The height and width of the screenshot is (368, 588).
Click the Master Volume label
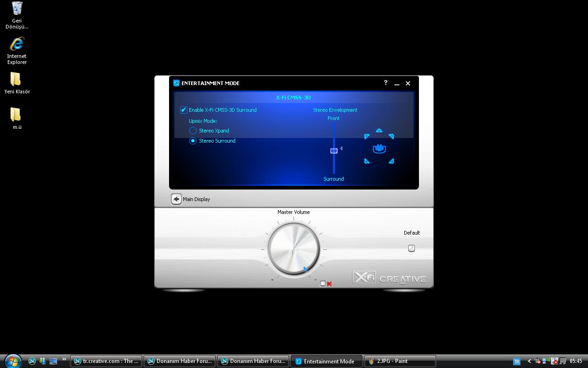294,212
